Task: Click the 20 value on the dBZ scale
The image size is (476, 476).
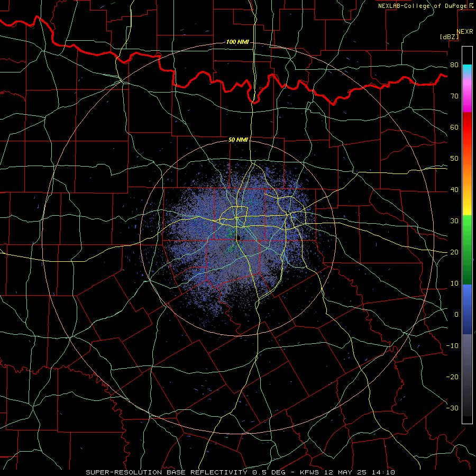Action: point(454,252)
